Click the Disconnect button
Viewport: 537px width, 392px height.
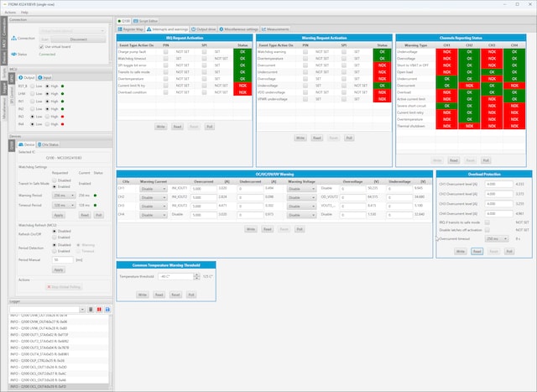78,38
